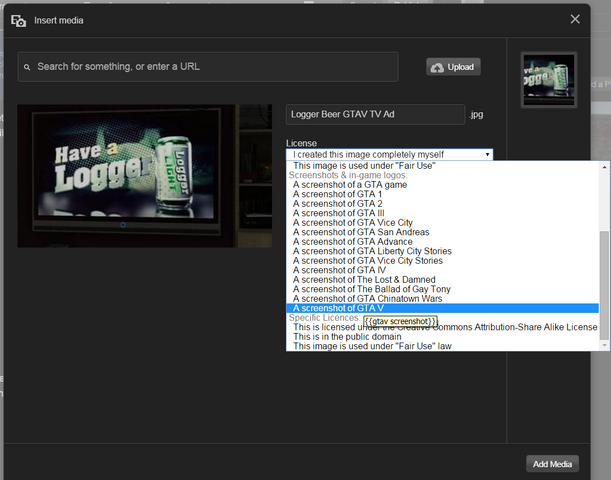Click the license list scrollbar thumb
The image size is (611, 480).
coord(604,285)
